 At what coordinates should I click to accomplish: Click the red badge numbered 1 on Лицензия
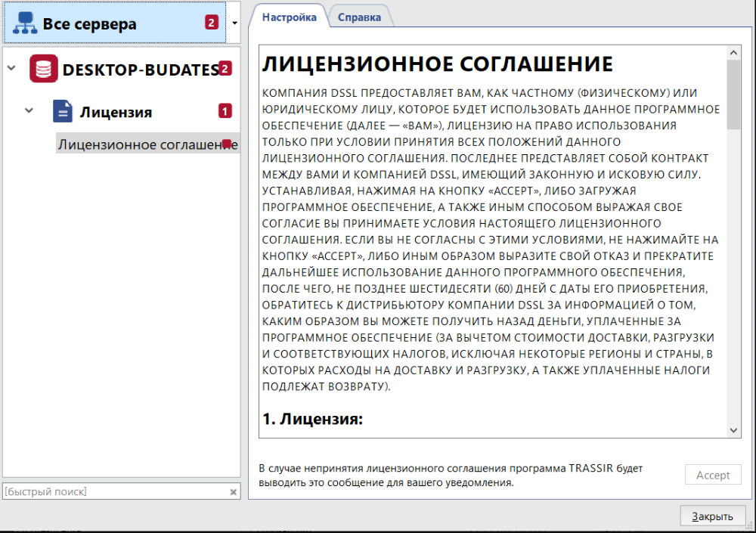pyautogui.click(x=225, y=111)
